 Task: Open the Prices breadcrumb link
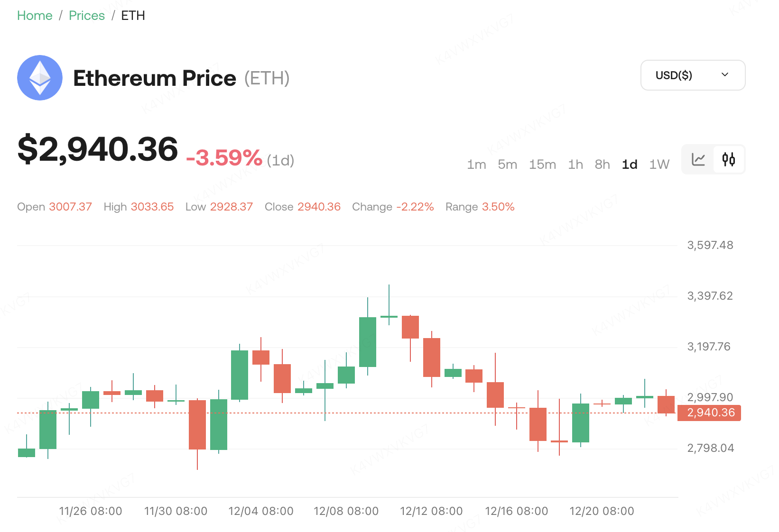point(87,16)
